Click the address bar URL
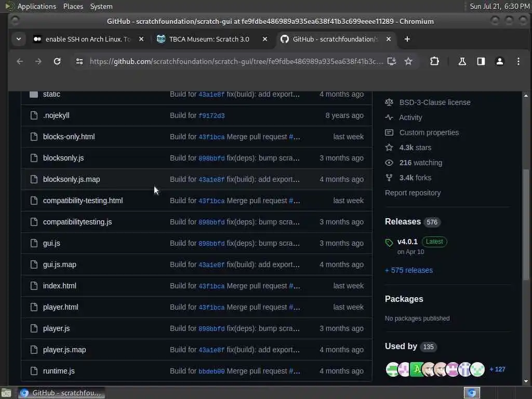 point(236,61)
